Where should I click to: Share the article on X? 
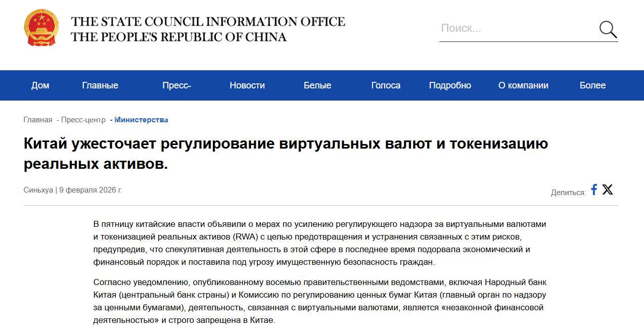[x=608, y=190]
